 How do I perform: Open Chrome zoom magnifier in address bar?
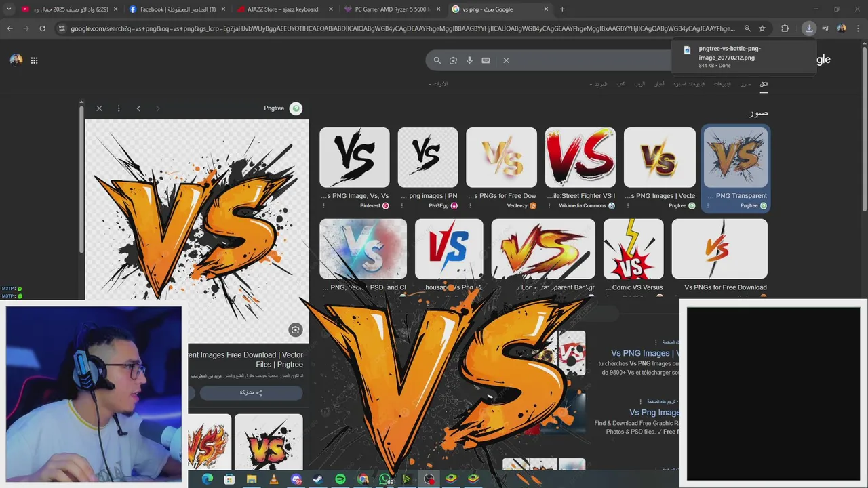[747, 28]
